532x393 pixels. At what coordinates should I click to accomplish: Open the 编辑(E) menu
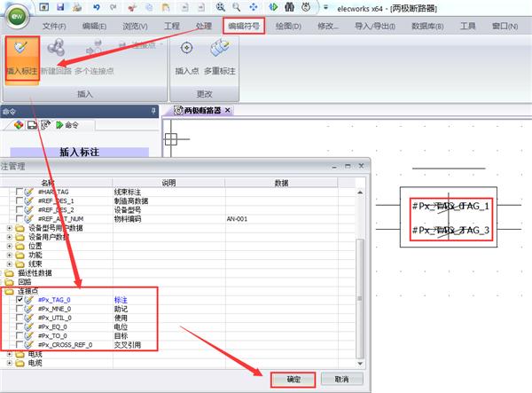[x=94, y=26]
